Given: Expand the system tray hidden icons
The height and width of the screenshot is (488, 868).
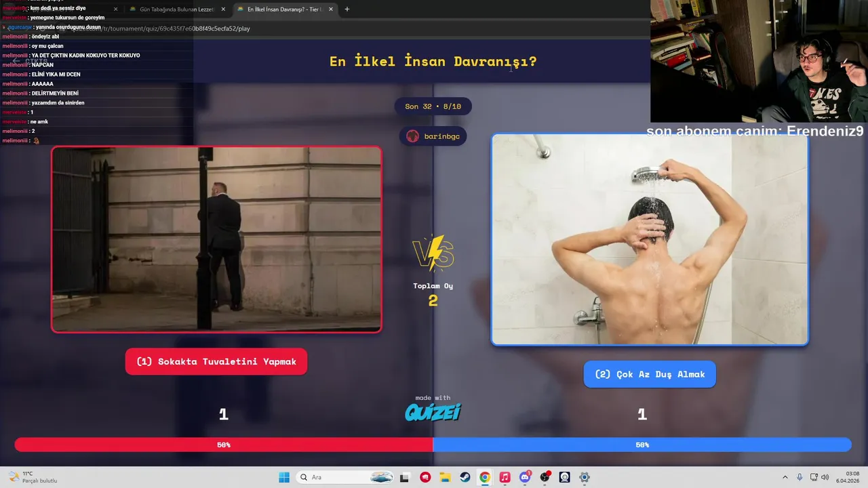Looking at the screenshot, I should [785, 477].
